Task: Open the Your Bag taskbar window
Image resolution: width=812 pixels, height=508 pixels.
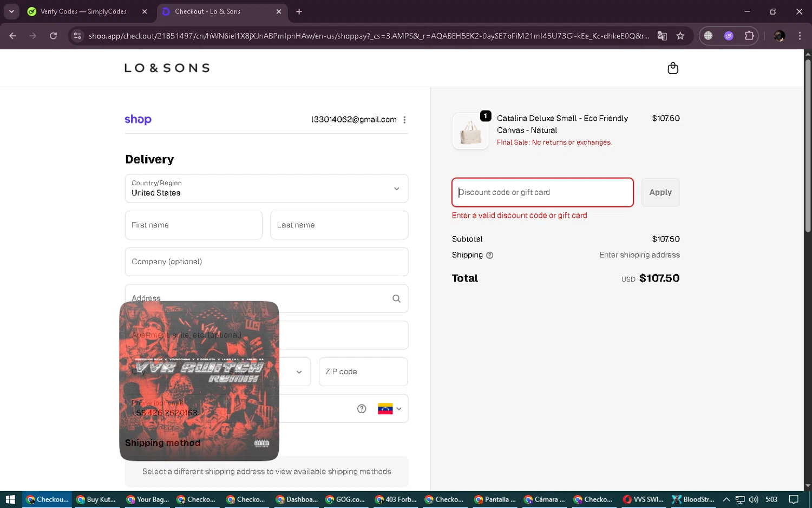Action: pos(147,499)
